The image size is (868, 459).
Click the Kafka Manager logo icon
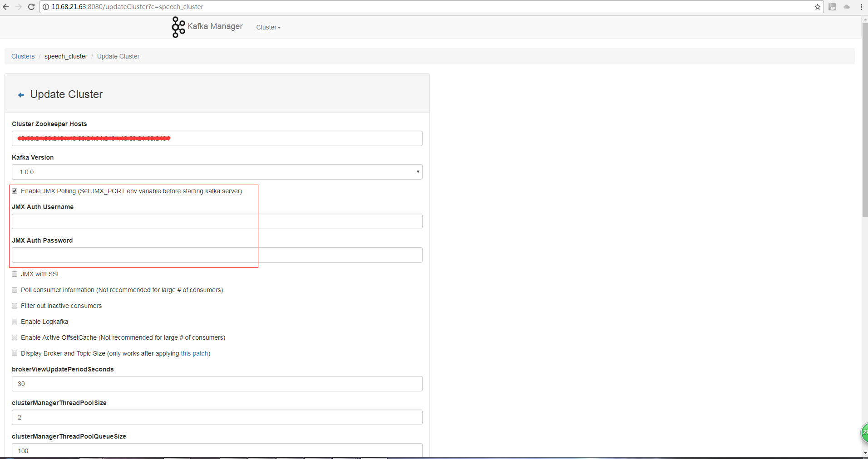178,27
